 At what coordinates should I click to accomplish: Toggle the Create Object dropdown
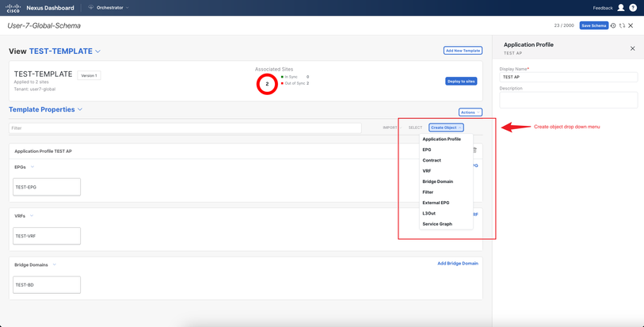pyautogui.click(x=446, y=127)
